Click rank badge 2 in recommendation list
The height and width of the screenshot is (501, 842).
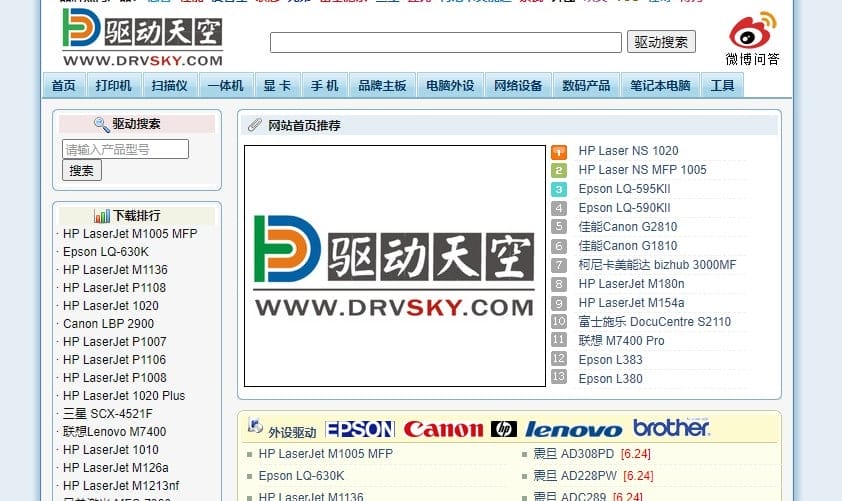[559, 171]
